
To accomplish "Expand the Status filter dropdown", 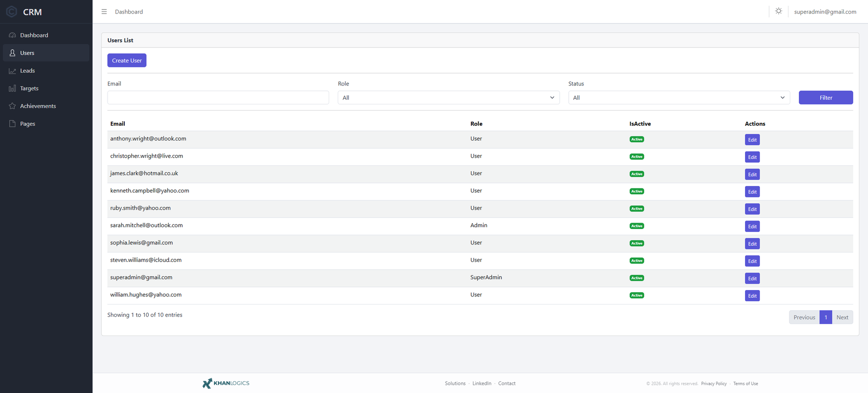I will pos(679,98).
